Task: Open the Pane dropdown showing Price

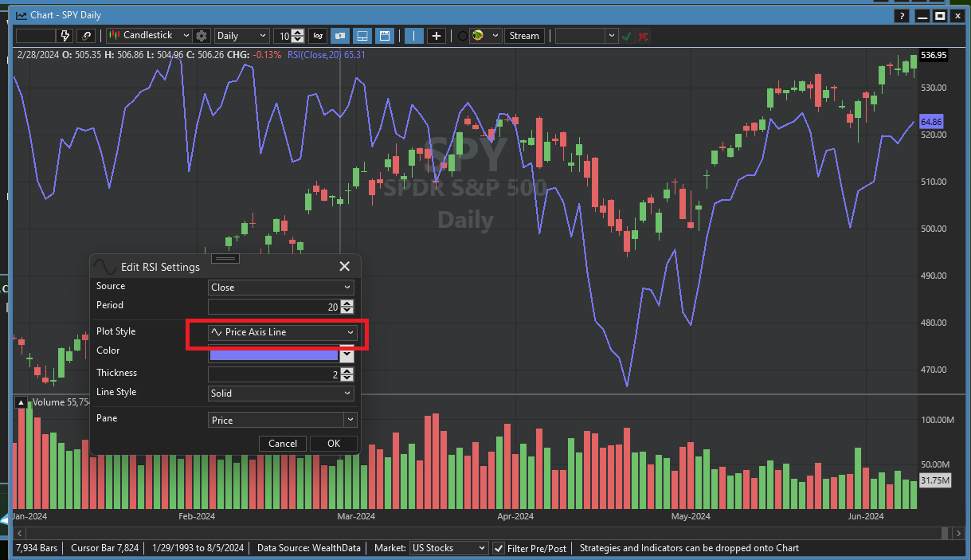Action: click(282, 420)
